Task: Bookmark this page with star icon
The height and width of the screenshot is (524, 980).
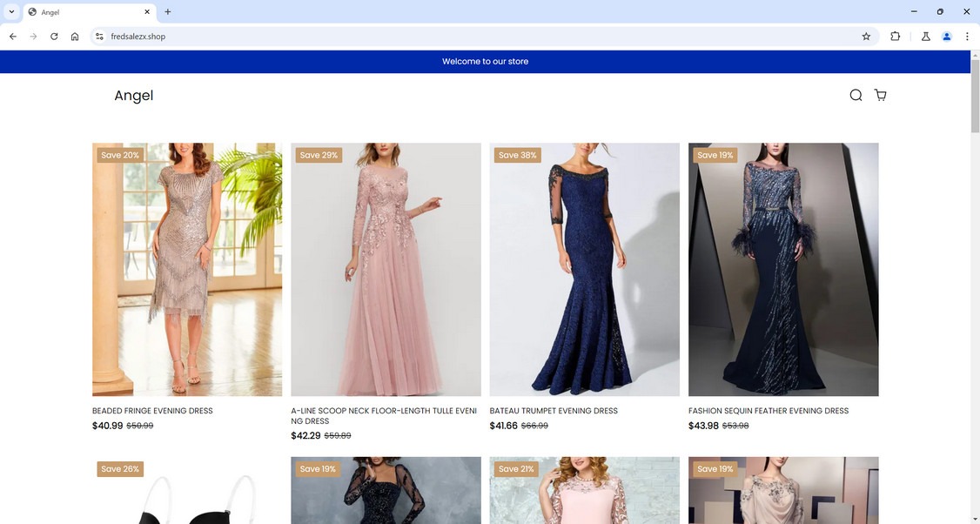Action: tap(866, 37)
